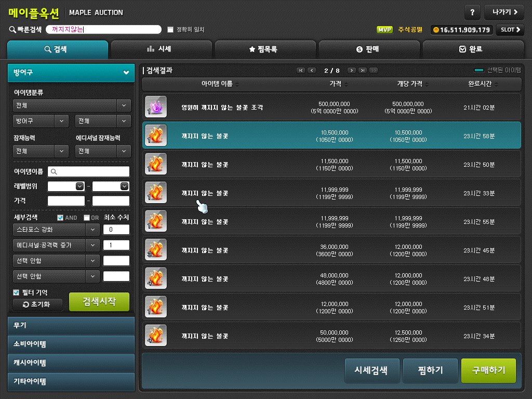Viewport: 532px width, 399px height.
Task: Click the quick search magnifier icon
Action: 12,30
